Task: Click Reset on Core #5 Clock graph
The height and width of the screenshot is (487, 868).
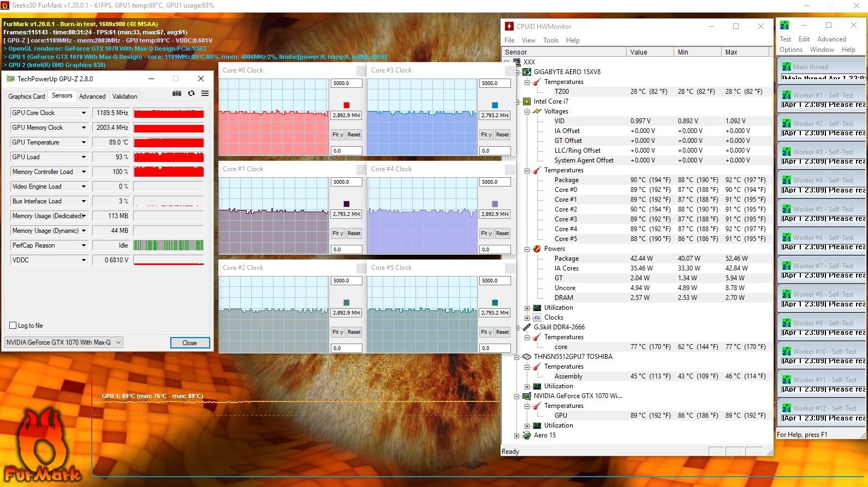Action: pyautogui.click(x=503, y=332)
